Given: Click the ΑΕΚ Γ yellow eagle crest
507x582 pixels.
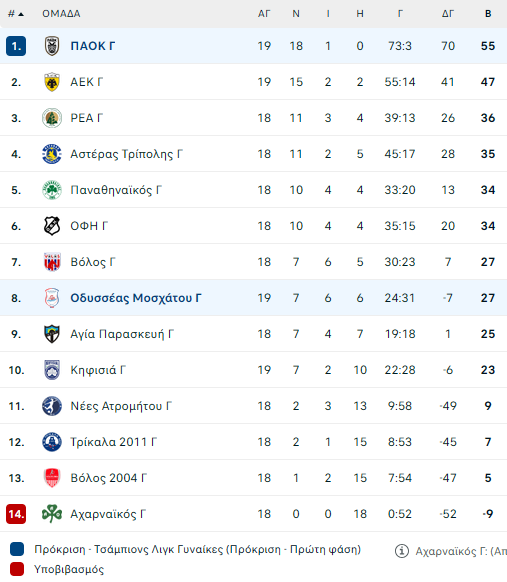Looking at the screenshot, I should coord(52,82).
